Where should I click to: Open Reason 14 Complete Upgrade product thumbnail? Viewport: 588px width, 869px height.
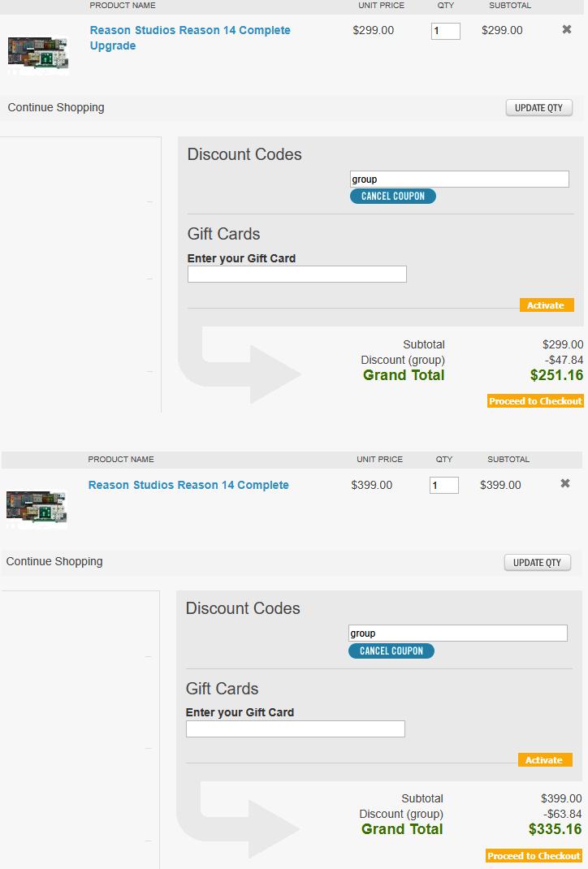(38, 56)
